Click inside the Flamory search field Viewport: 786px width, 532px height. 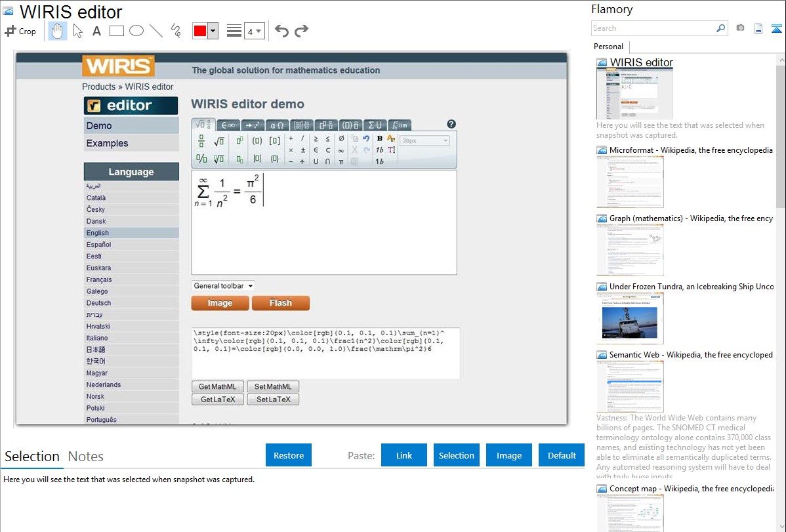653,28
